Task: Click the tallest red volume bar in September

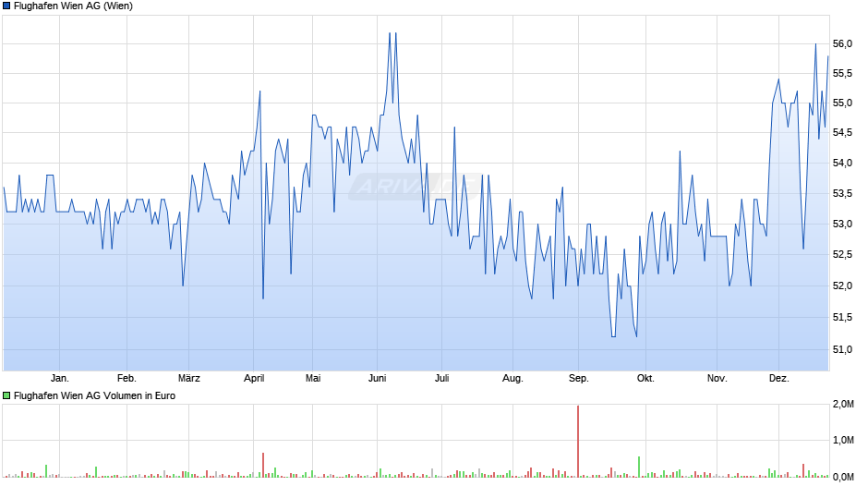Action: coord(578,441)
